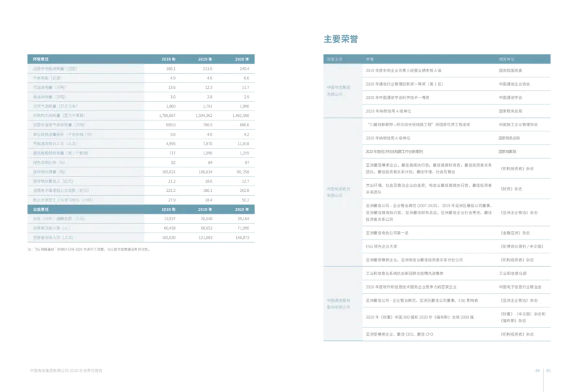578x392 pixels.
Task: Click the 柴油消耗量 row label
Action: tap(45, 96)
